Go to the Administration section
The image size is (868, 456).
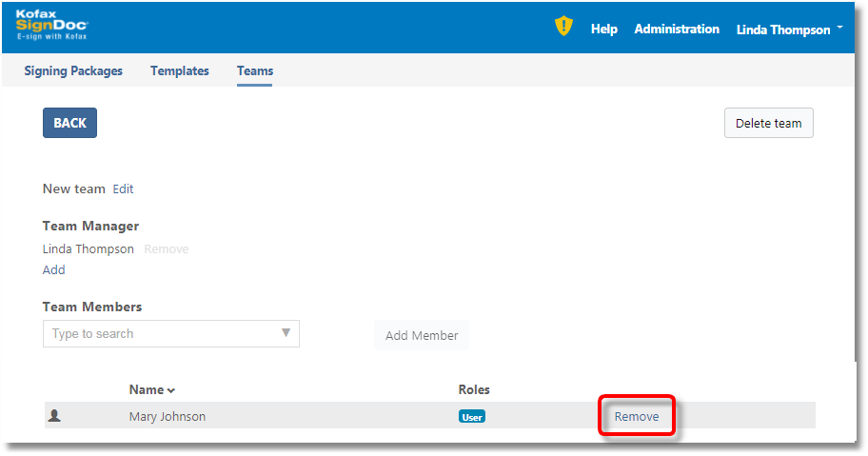677,30
